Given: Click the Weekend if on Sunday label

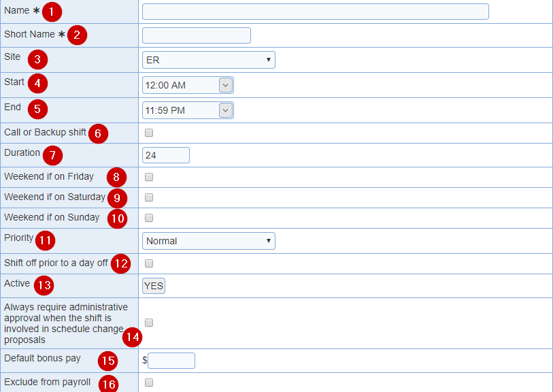Looking at the screenshot, I should tap(52, 217).
